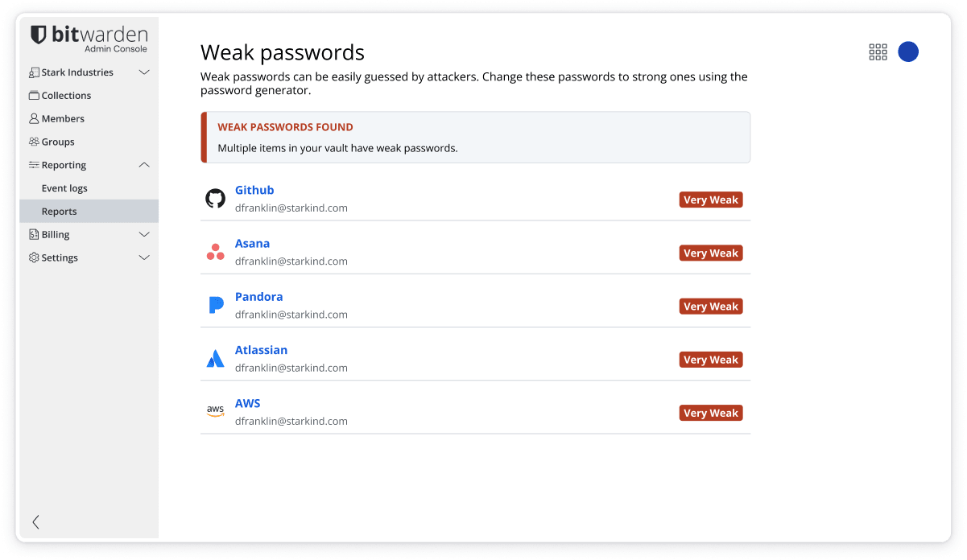Expand the Settings section

[x=143, y=257]
